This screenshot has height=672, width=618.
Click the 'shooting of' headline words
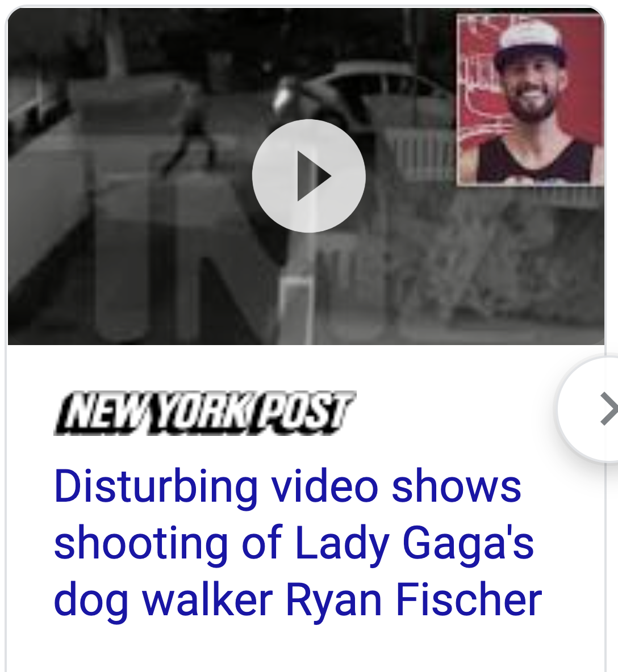(x=168, y=543)
